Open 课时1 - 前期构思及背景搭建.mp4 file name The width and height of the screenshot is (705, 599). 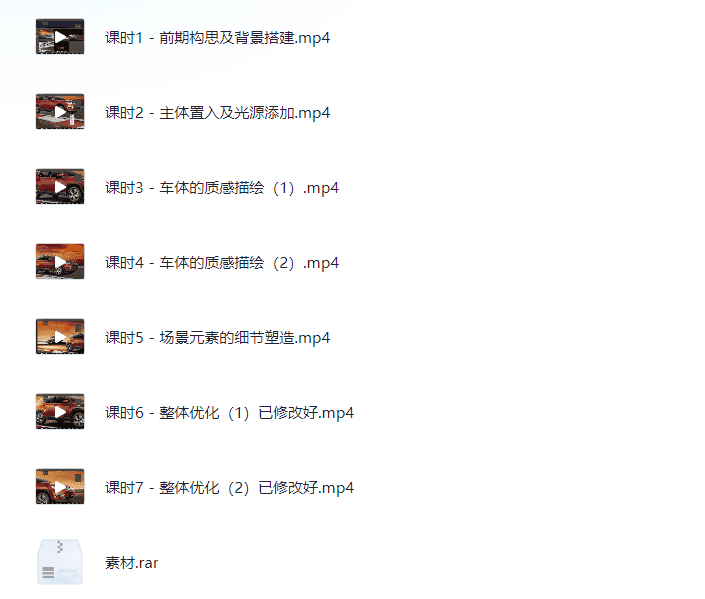[218, 38]
